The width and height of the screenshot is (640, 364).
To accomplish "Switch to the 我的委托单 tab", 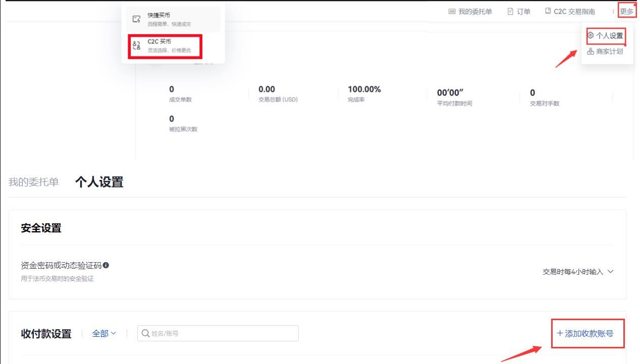I will 33,182.
